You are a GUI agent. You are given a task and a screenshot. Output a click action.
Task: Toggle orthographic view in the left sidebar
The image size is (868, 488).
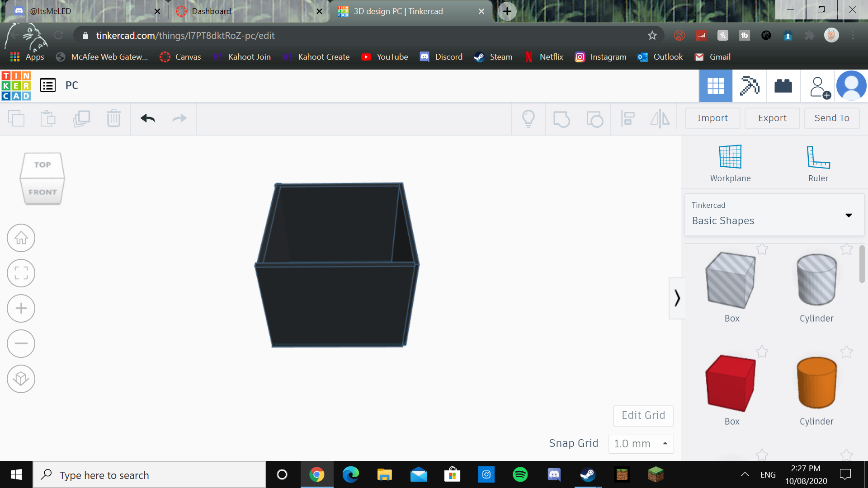[x=21, y=379]
